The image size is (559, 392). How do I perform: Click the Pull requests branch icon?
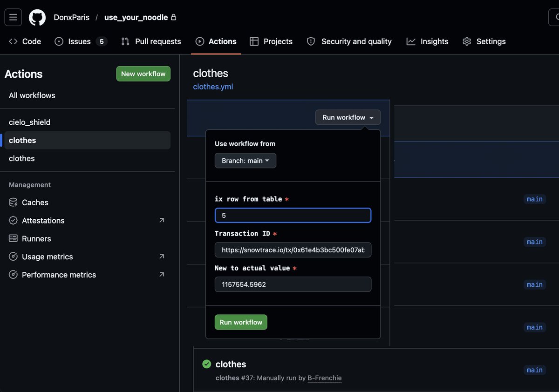(125, 41)
